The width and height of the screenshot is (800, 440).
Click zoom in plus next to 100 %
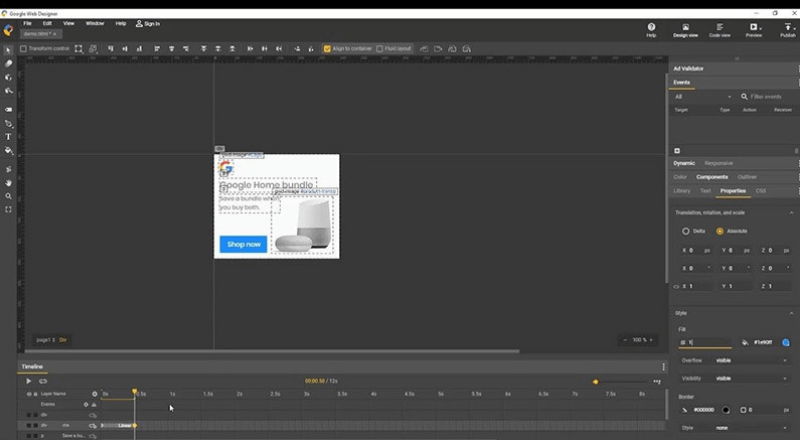pyautogui.click(x=651, y=340)
